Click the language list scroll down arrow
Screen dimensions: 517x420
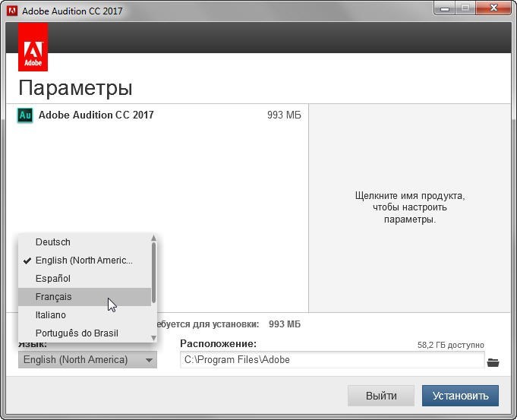(x=153, y=338)
